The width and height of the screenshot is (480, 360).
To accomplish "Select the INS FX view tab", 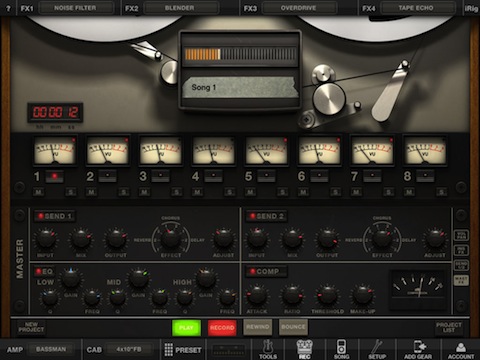I will point(461,250).
